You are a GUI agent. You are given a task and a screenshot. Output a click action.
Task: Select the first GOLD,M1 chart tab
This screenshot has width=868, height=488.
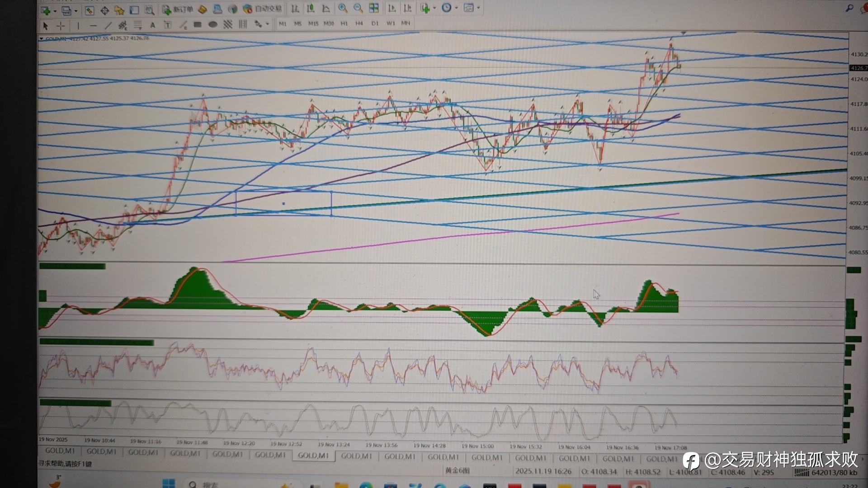[60, 450]
